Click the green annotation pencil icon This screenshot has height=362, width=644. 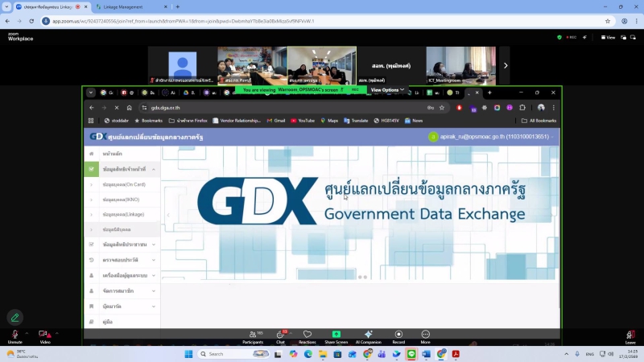point(14,317)
